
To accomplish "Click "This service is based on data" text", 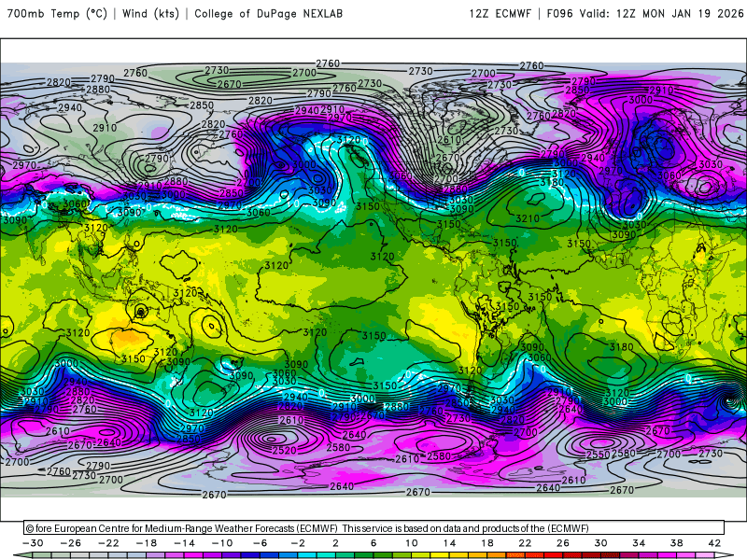I will point(402,528).
